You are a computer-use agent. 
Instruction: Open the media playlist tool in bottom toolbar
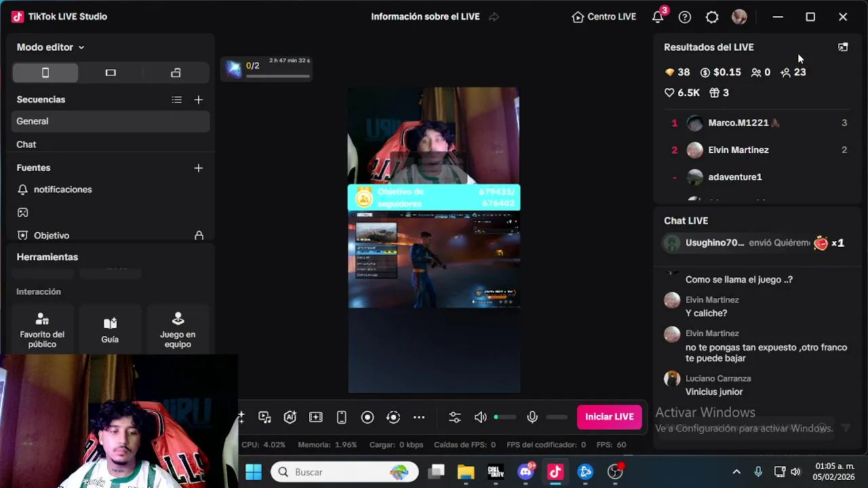264,418
